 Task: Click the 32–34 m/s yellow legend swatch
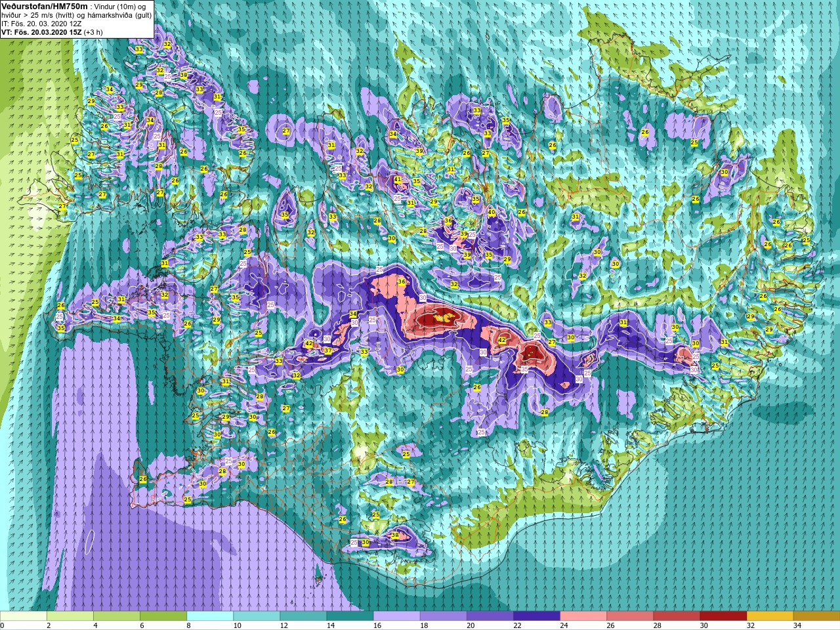[769, 616]
